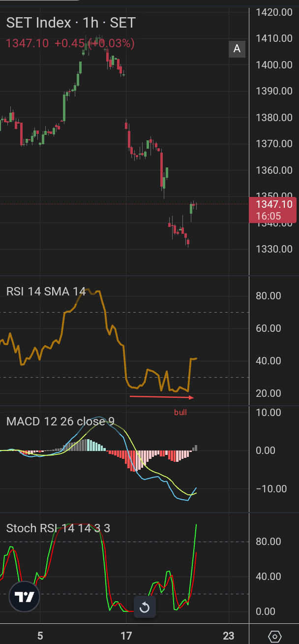Screen dimensions: 299x644
Task: Click the date label 23 on the time axis
Action: [x=229, y=636]
